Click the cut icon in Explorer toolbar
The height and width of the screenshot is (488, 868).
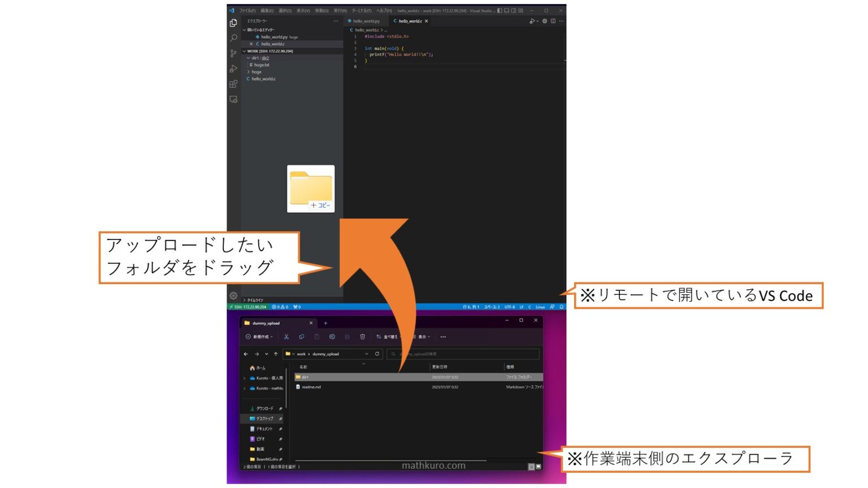pyautogui.click(x=287, y=337)
